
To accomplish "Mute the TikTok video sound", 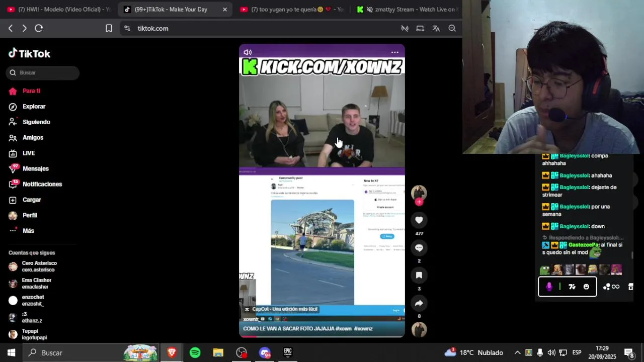I will 248,52.
